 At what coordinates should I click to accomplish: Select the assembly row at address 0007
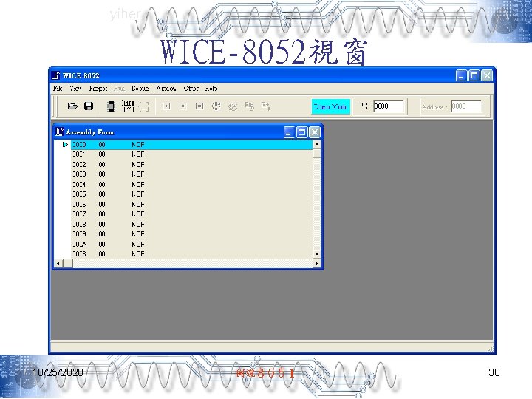191,214
